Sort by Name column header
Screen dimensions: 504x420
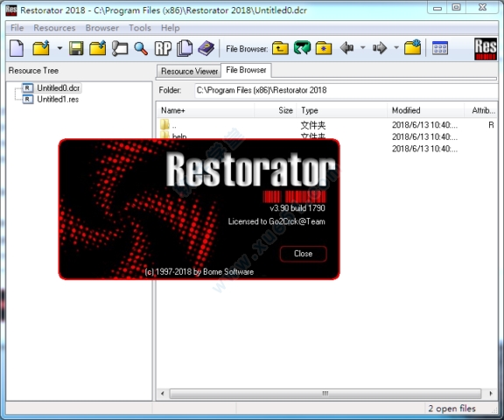pos(206,110)
